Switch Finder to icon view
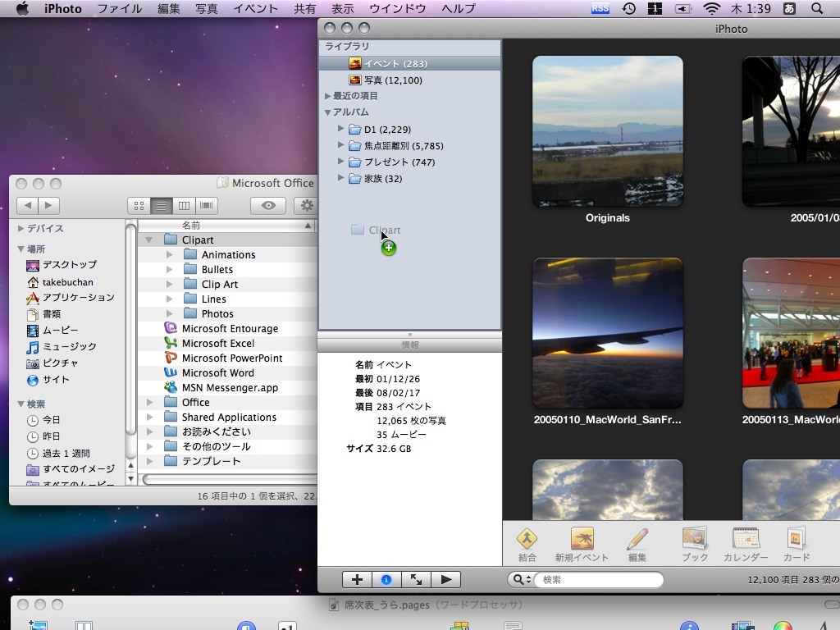The image size is (840, 630). (139, 206)
